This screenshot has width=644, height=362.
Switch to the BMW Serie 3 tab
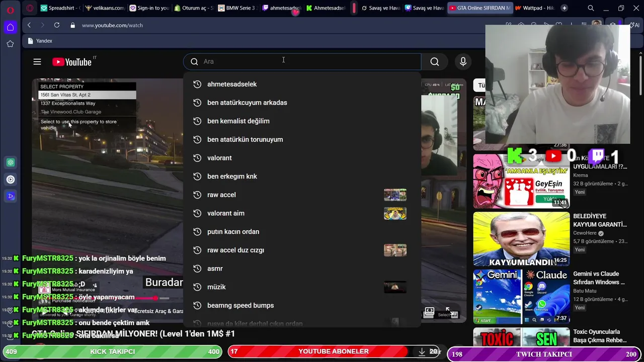237,8
